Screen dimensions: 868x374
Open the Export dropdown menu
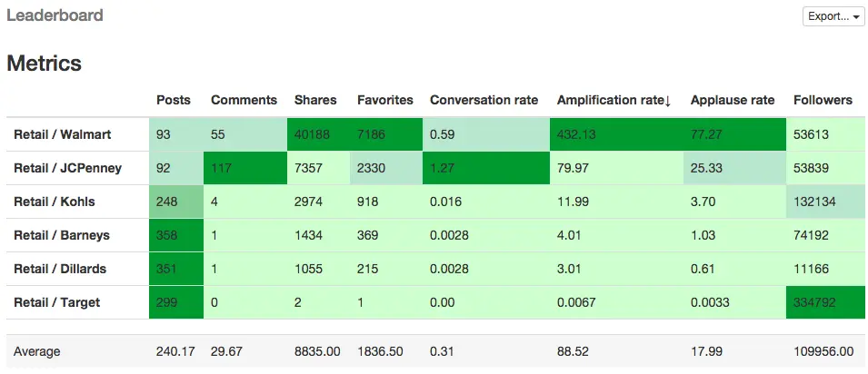tap(833, 16)
